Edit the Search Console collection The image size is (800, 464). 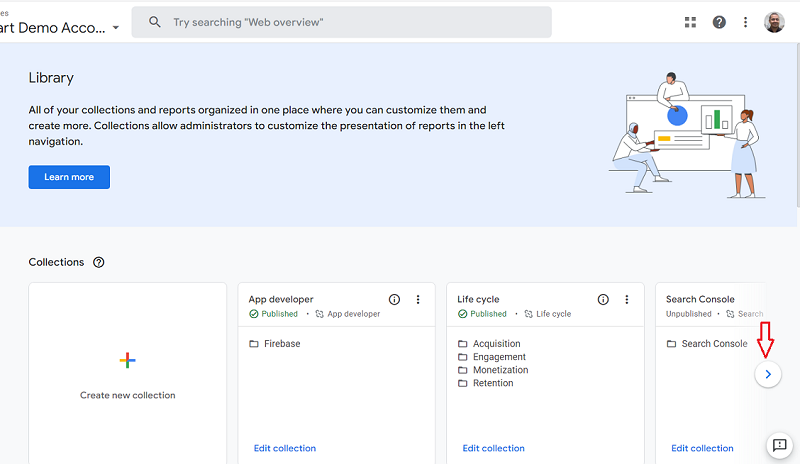coord(702,448)
